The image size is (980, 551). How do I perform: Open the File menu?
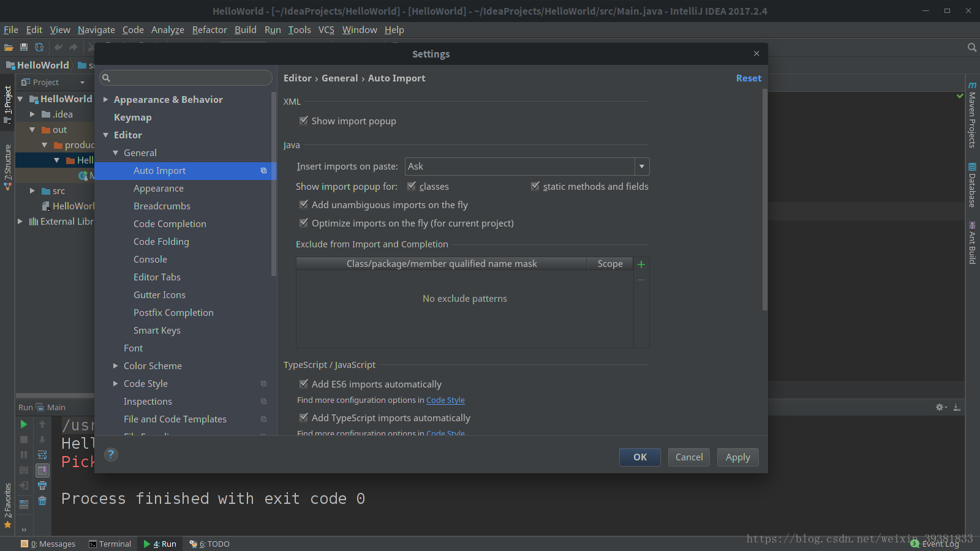(x=11, y=29)
